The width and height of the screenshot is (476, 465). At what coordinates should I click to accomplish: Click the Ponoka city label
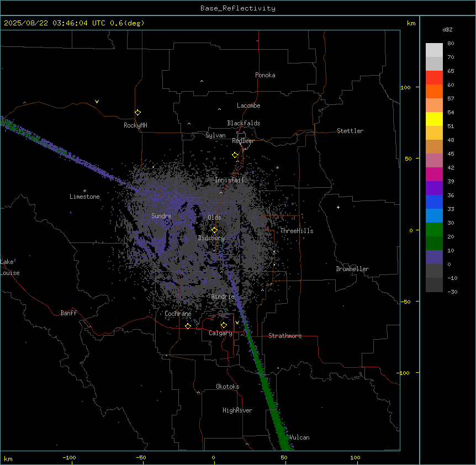tap(265, 75)
